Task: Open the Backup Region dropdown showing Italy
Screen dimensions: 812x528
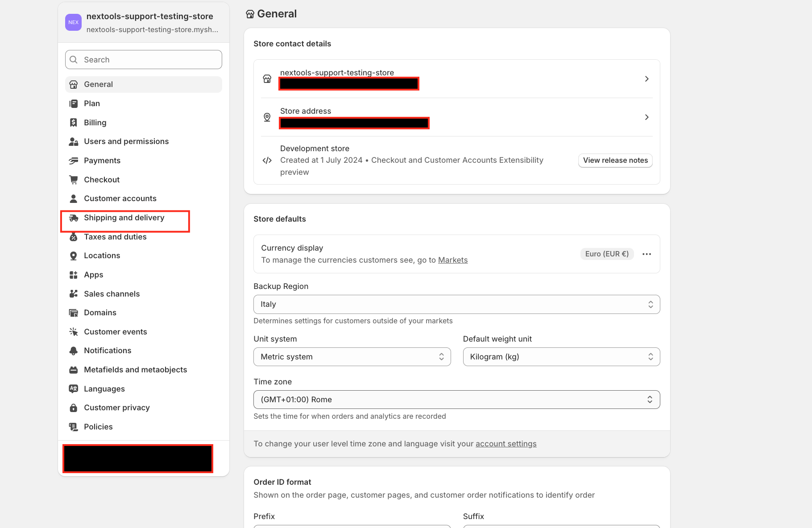Action: (x=456, y=305)
